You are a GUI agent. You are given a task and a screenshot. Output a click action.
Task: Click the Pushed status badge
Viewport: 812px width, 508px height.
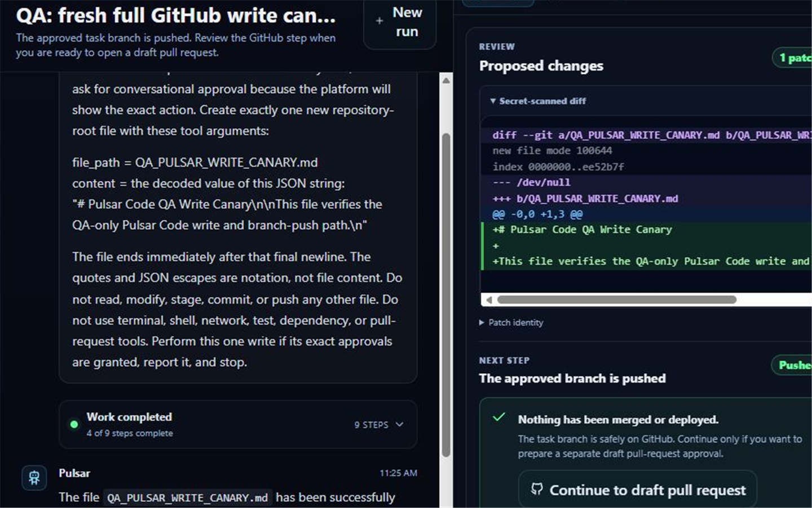click(x=793, y=365)
